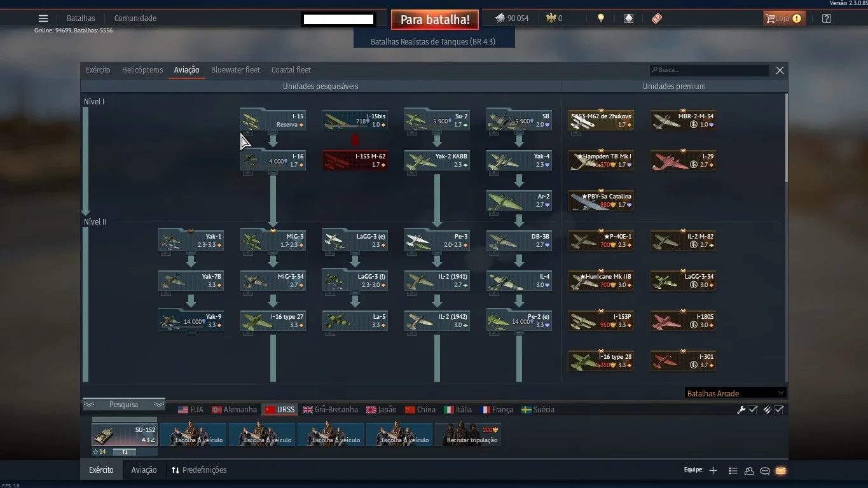Select the Aviação research tab at top
The image size is (868, 488).
click(186, 70)
